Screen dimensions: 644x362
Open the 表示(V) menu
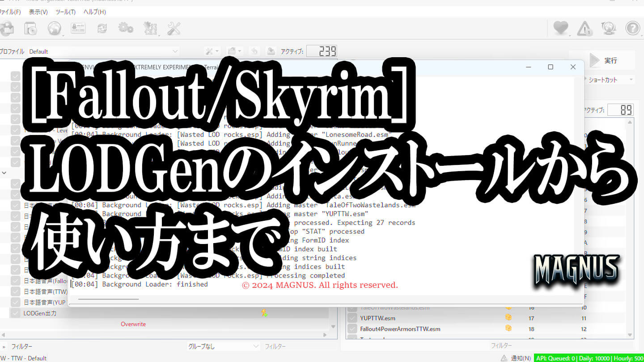click(x=38, y=12)
